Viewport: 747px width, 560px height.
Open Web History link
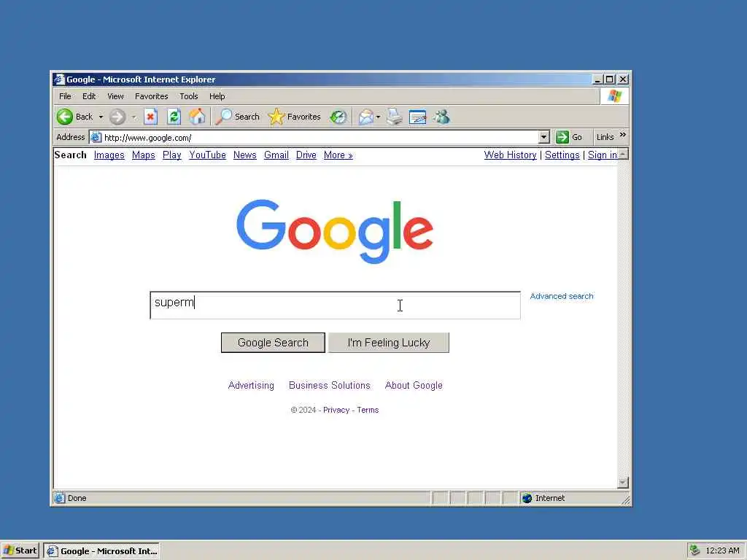[x=510, y=155]
